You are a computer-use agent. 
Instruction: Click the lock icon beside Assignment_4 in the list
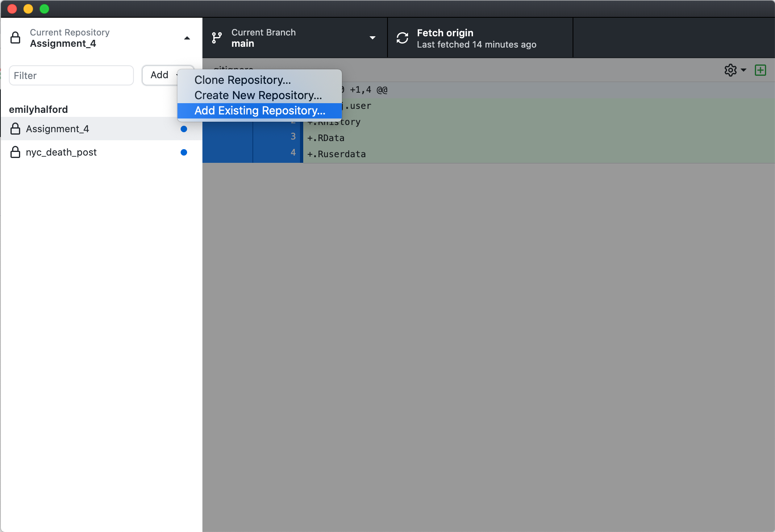tap(15, 129)
